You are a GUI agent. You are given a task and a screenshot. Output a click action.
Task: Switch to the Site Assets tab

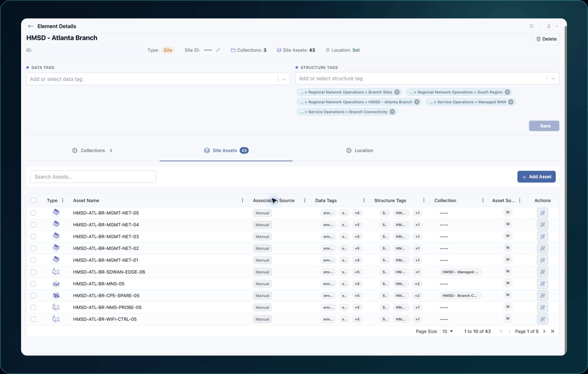pyautogui.click(x=226, y=150)
